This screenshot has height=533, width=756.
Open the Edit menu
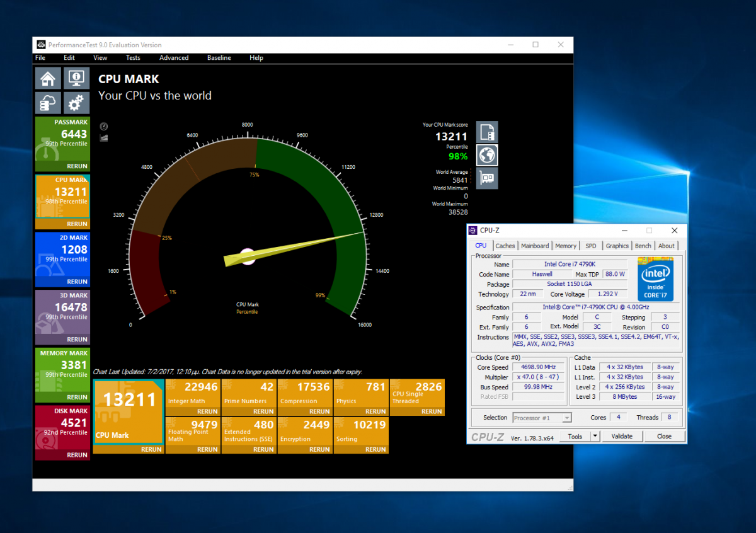tap(69, 57)
